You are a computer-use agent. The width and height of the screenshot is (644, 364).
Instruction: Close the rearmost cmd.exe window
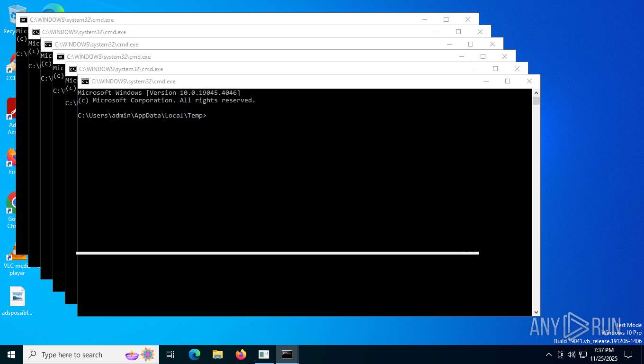[x=468, y=20]
